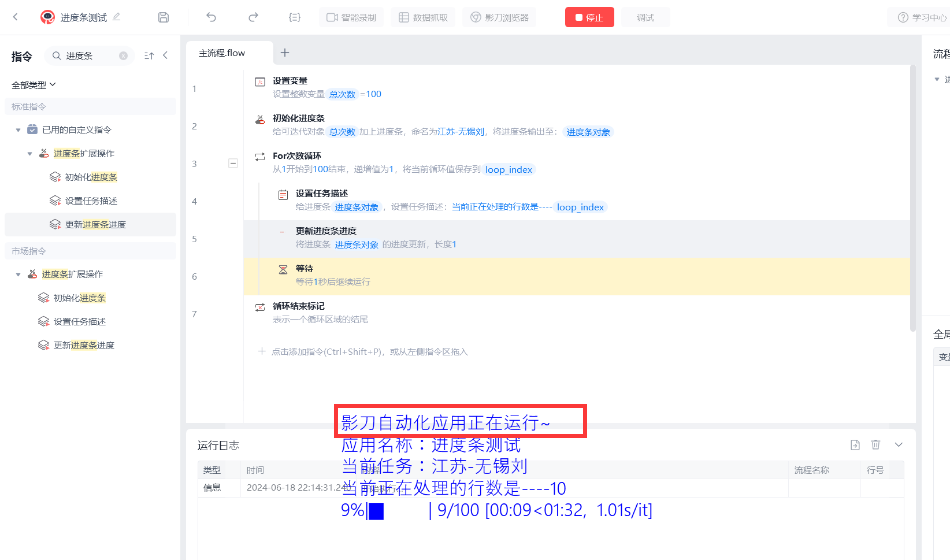950x560 pixels.
Task: Clear the 进度条 search text
Action: click(x=123, y=56)
